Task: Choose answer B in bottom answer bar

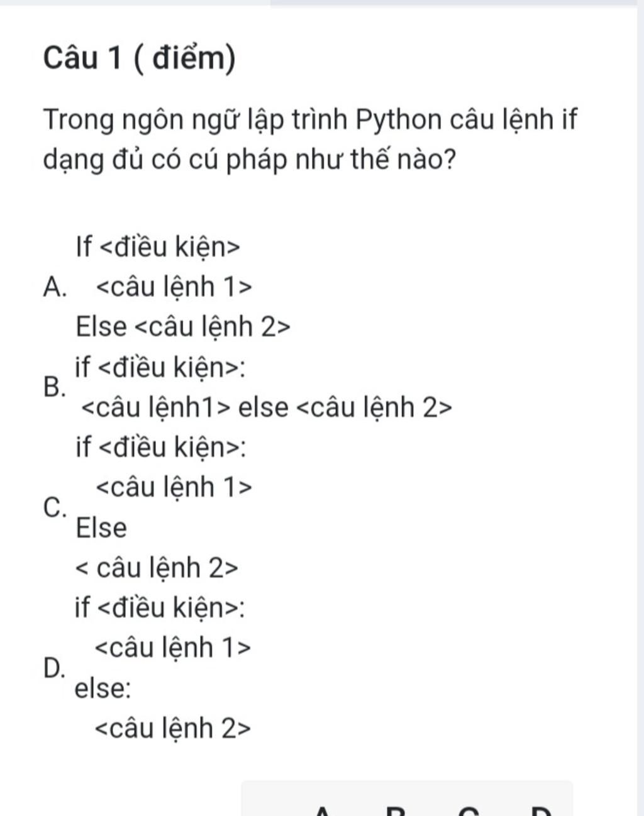Action: coord(395,810)
